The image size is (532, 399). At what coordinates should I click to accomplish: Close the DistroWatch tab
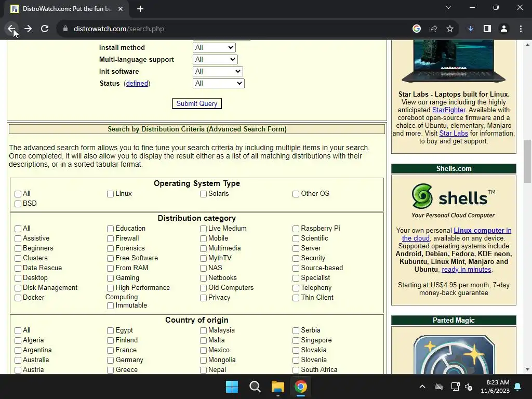(121, 9)
